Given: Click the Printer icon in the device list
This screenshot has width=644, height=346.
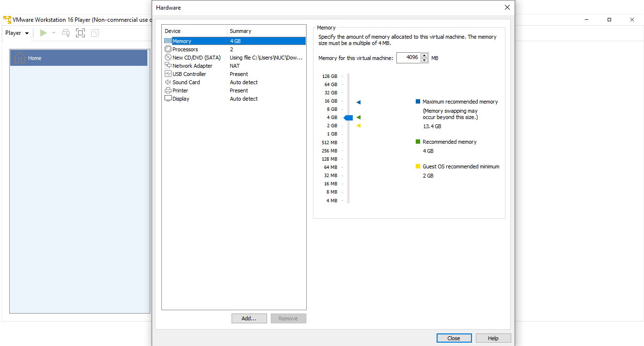Looking at the screenshot, I should coord(168,90).
